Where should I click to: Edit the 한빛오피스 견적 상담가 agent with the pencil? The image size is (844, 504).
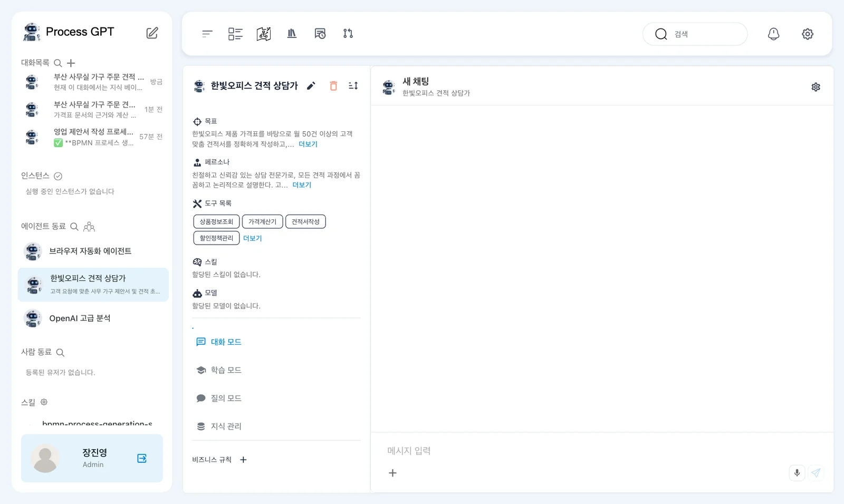click(311, 85)
